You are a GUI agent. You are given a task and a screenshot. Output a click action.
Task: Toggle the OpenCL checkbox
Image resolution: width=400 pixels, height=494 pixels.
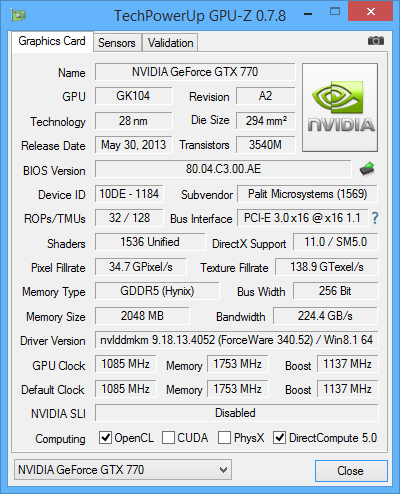(x=105, y=437)
